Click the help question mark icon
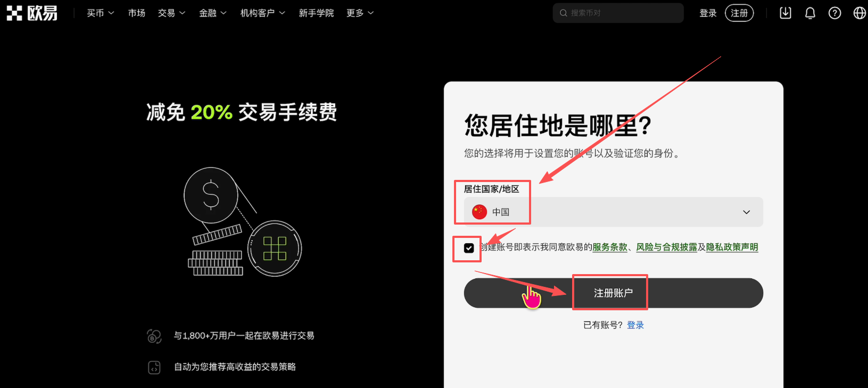The height and width of the screenshot is (388, 868). click(x=835, y=13)
